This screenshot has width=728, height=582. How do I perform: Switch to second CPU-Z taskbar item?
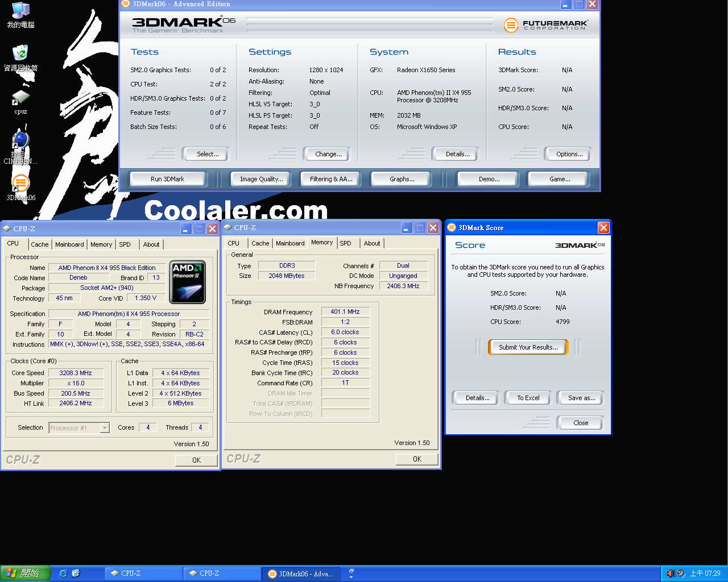pos(222,573)
